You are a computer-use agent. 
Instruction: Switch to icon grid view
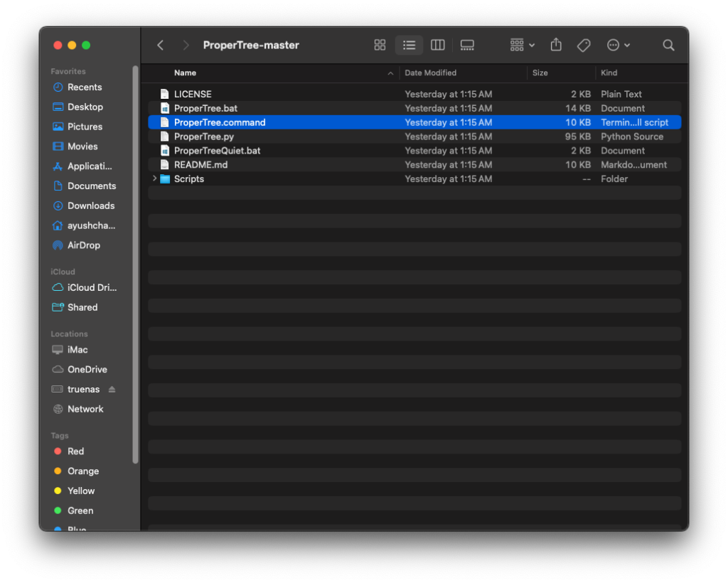[380, 45]
